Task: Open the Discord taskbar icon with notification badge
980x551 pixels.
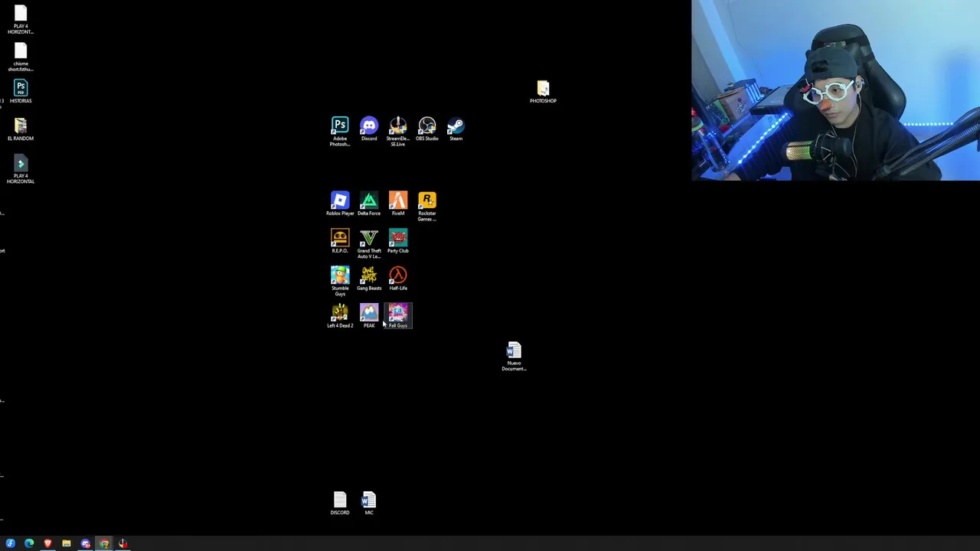Action: 85,543
